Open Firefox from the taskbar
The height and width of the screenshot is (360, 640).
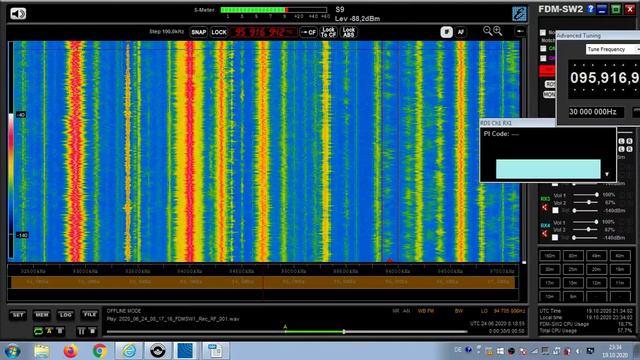[x=70, y=351]
